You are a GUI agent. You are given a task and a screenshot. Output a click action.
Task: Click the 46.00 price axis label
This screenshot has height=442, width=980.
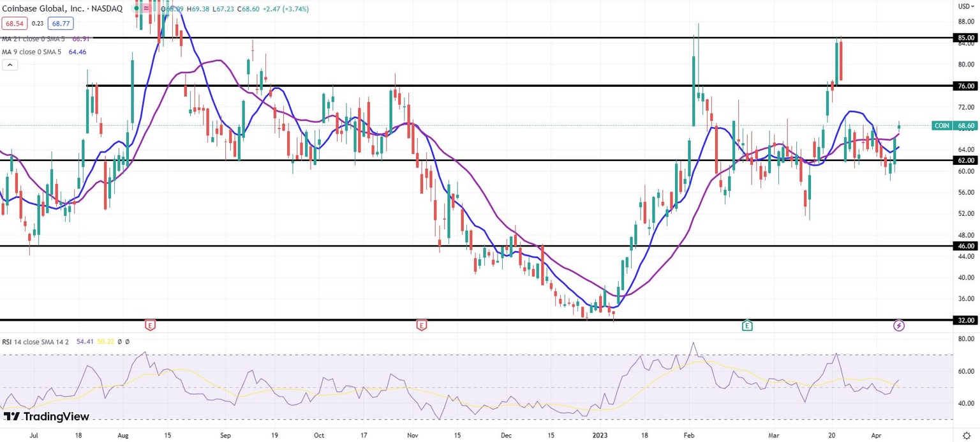pyautogui.click(x=966, y=246)
